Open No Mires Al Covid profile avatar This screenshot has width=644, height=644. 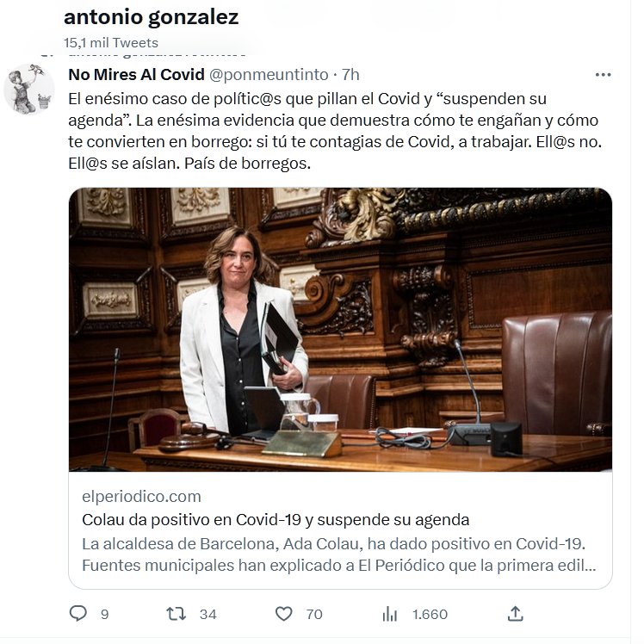click(28, 89)
